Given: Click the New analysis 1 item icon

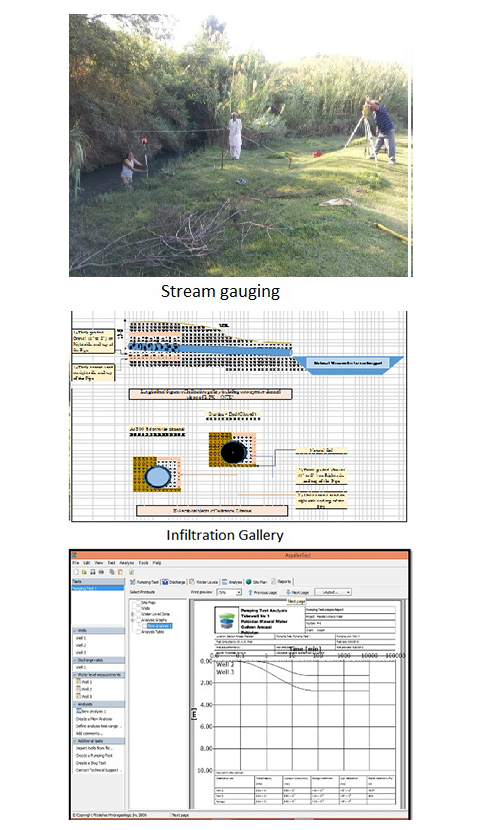Looking at the screenshot, I should 79,711.
